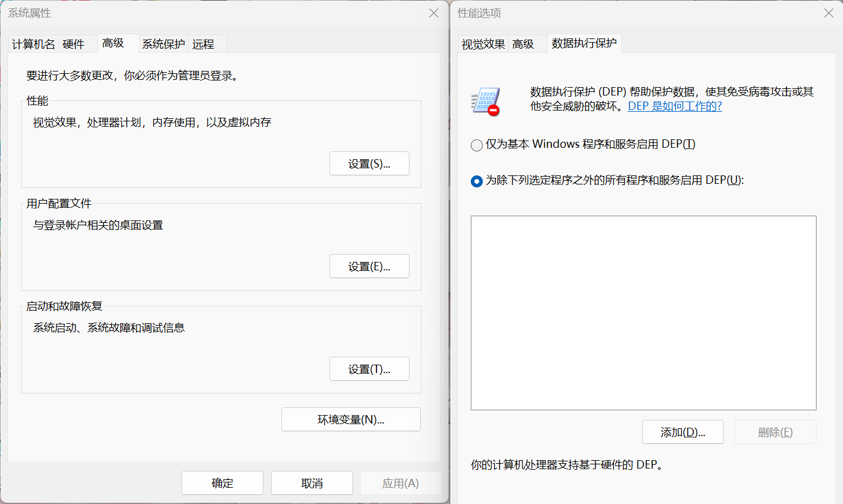Close the 性能选项 window
843x504 pixels.
coord(829,13)
